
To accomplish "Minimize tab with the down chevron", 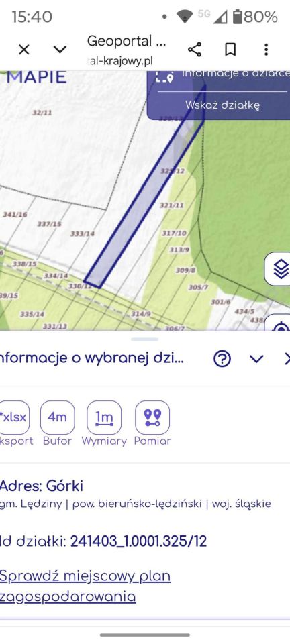I will click(x=60, y=50).
